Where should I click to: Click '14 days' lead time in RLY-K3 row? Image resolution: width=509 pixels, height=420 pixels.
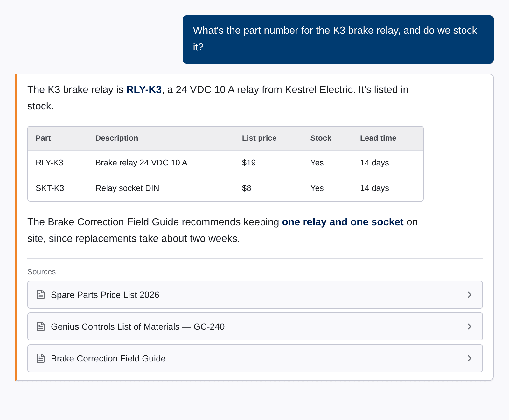coord(374,163)
